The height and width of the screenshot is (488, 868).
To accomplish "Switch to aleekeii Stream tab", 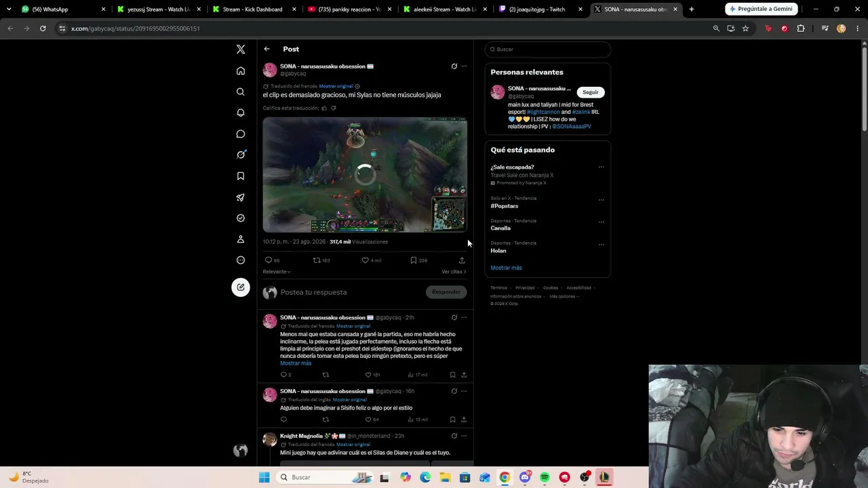I will click(446, 9).
